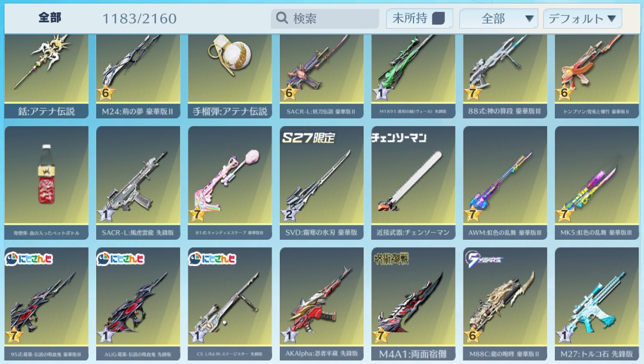Open the デフォルト sort dropdown
This screenshot has height=364, width=644.
coord(582,19)
